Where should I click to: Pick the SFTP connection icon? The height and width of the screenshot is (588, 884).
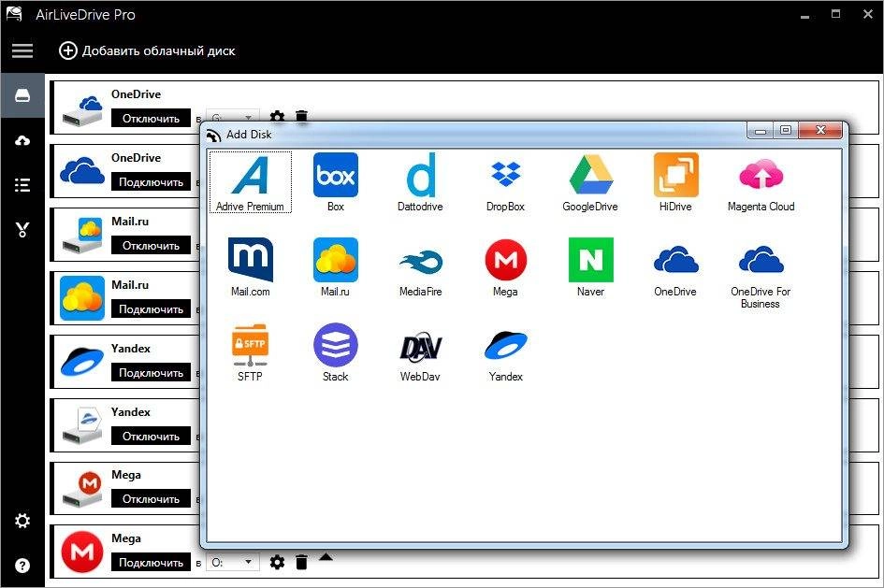pyautogui.click(x=250, y=352)
